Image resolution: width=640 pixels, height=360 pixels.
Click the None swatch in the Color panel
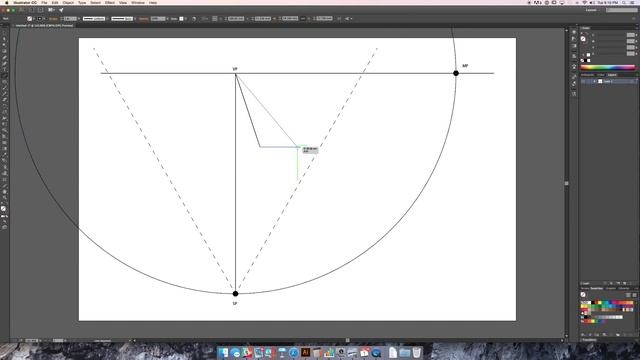[582, 61]
